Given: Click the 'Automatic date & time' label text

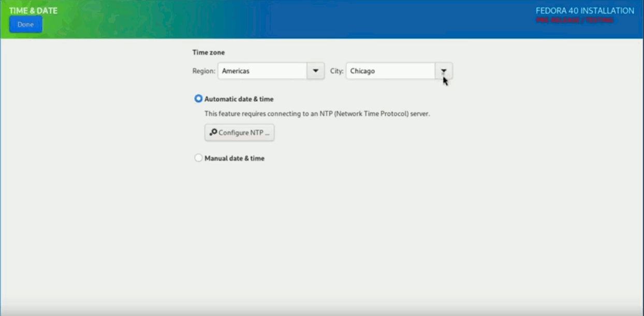Looking at the screenshot, I should [x=239, y=99].
